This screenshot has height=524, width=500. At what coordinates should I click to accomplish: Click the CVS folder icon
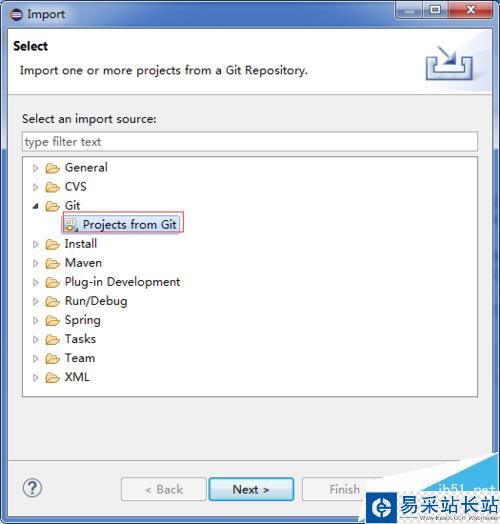(x=52, y=187)
